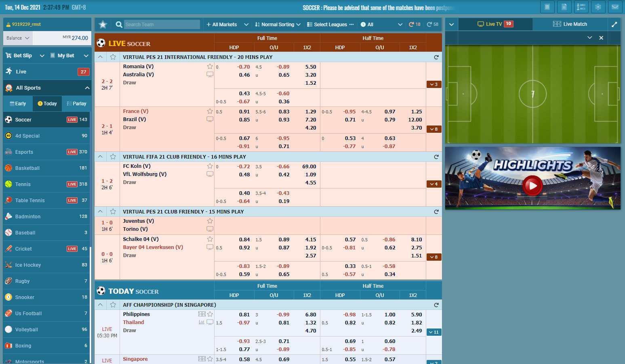Click the Search Team input field
This screenshot has height=364, width=625.
(x=162, y=25)
